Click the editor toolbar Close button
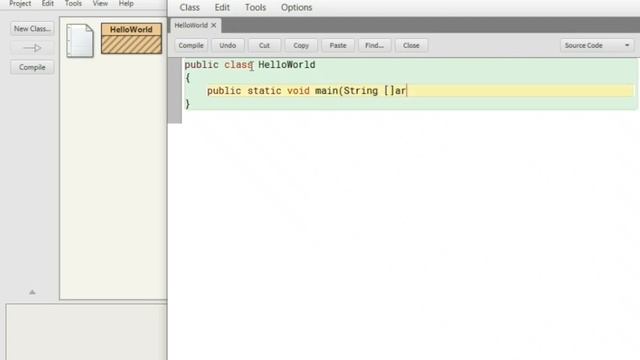The image size is (640, 360). point(411,45)
